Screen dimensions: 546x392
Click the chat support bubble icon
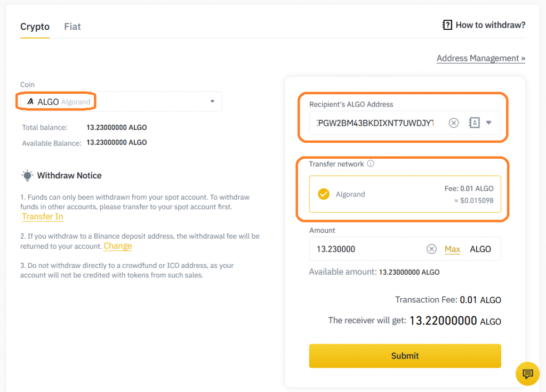click(x=527, y=373)
